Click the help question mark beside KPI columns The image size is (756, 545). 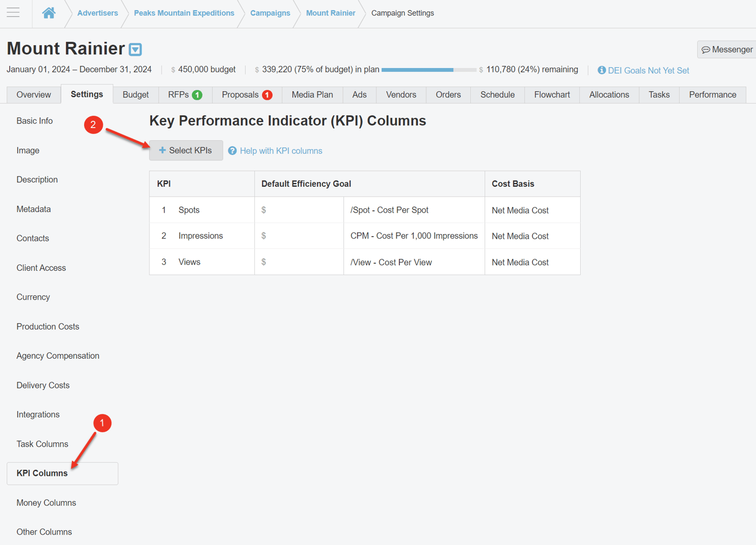[232, 151]
